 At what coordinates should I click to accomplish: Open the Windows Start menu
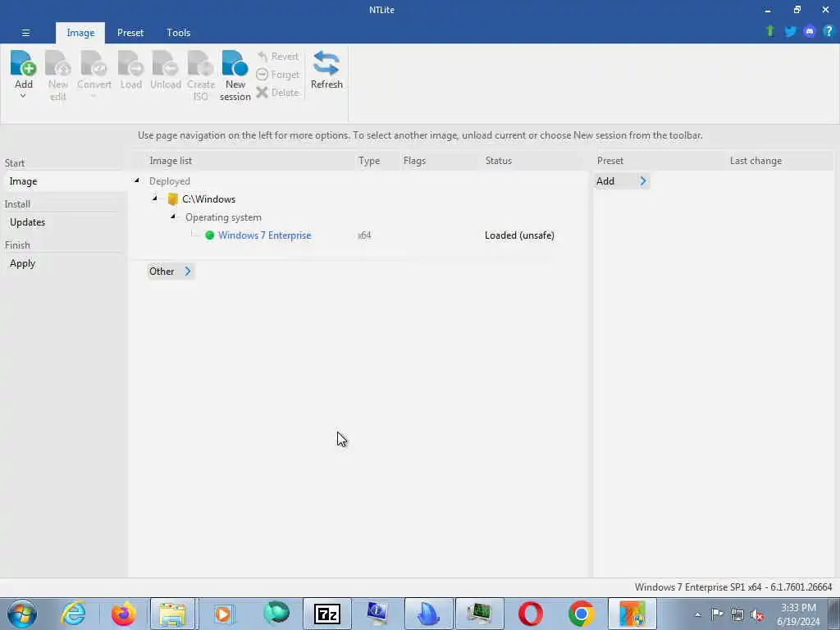click(22, 614)
